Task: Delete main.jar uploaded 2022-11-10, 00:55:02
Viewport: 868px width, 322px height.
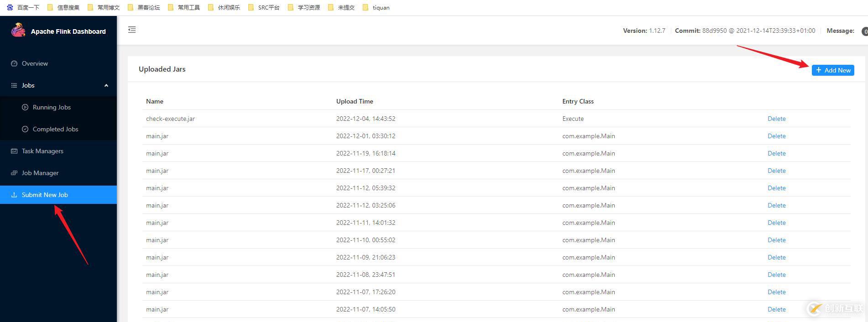Action: click(777, 240)
